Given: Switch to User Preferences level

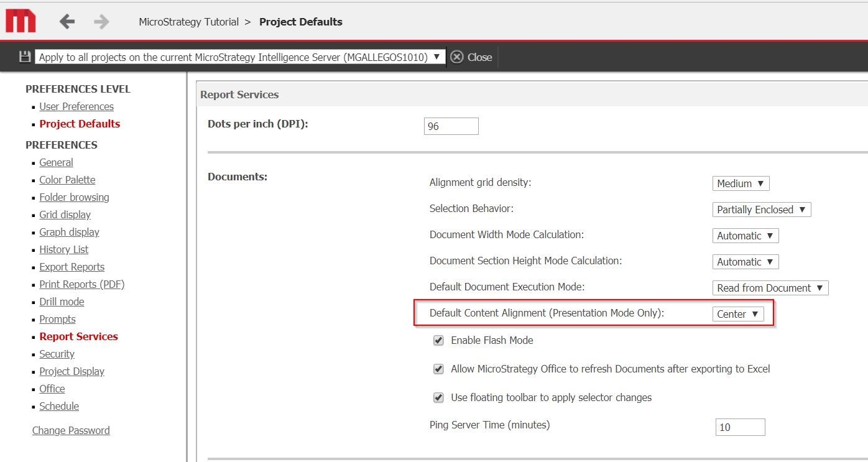Looking at the screenshot, I should (x=76, y=106).
